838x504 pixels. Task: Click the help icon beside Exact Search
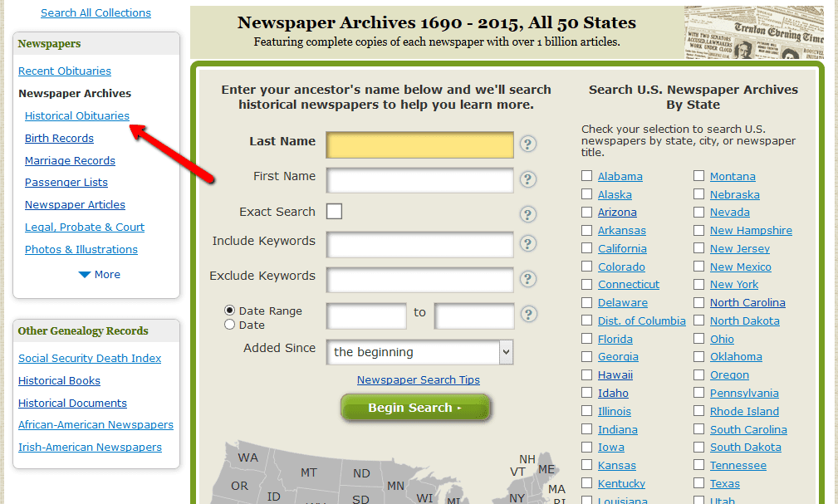(528, 214)
